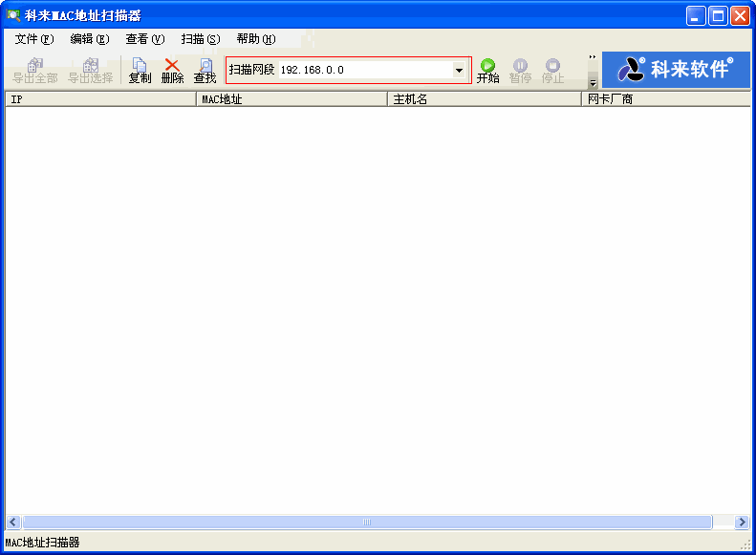Click the horizontal scrollbar thumb

point(367,522)
